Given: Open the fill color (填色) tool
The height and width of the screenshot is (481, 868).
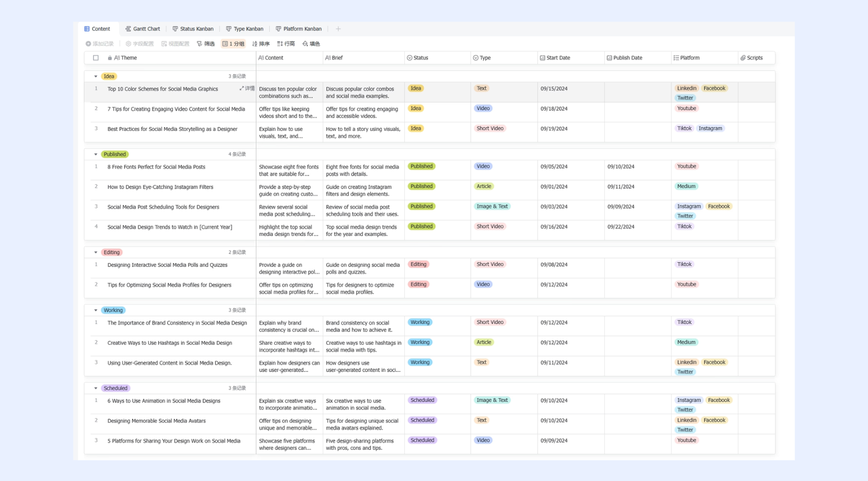Looking at the screenshot, I should click(x=311, y=44).
